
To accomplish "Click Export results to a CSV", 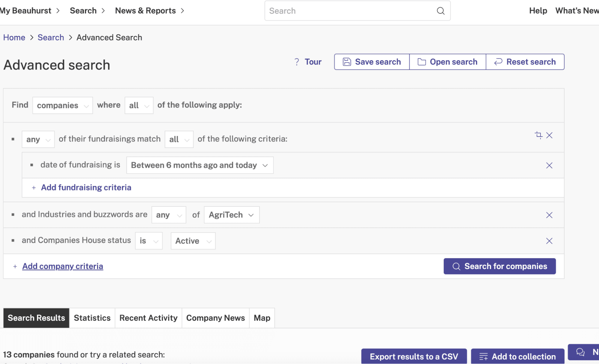I will point(414,356).
